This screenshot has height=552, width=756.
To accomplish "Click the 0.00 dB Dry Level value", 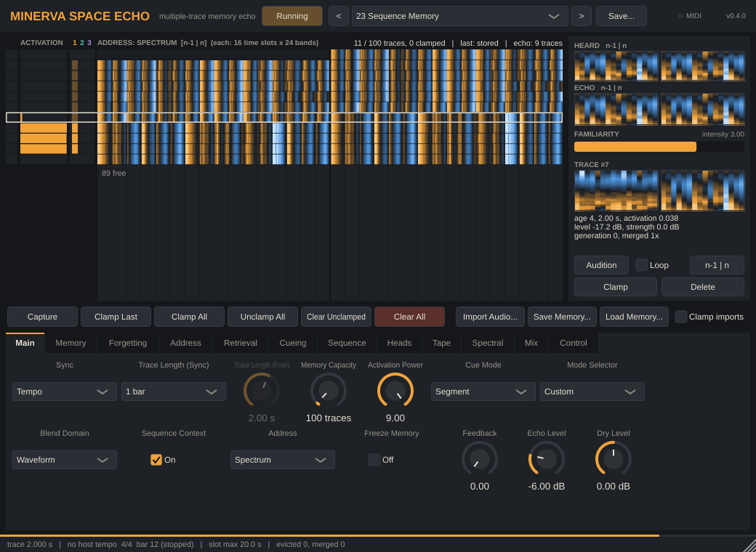I will [x=614, y=486].
